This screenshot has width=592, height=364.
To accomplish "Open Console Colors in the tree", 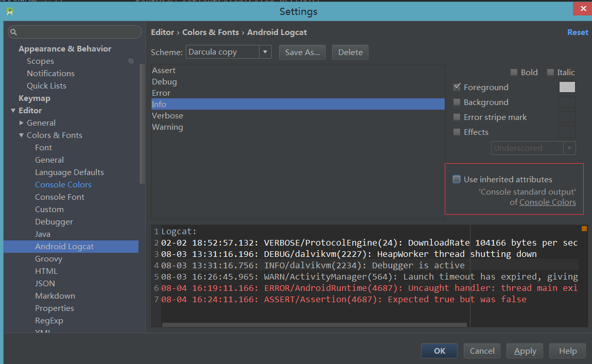I will pyautogui.click(x=63, y=185).
